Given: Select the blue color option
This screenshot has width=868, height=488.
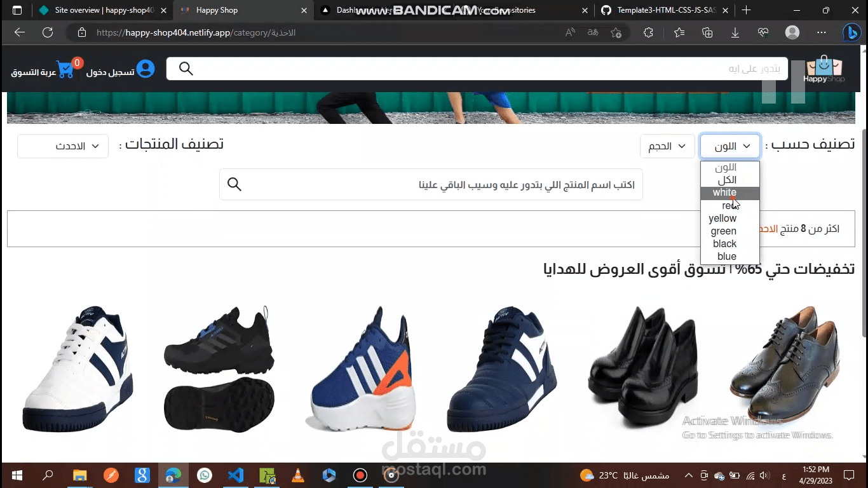Looking at the screenshot, I should click(730, 257).
